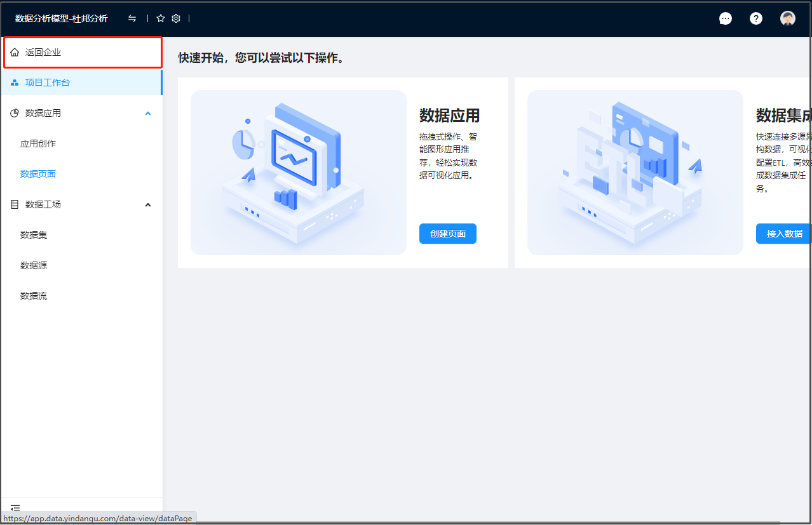Image resolution: width=812 pixels, height=525 pixels.
Task: Open 数据流 under 数据工场
Action: point(34,296)
